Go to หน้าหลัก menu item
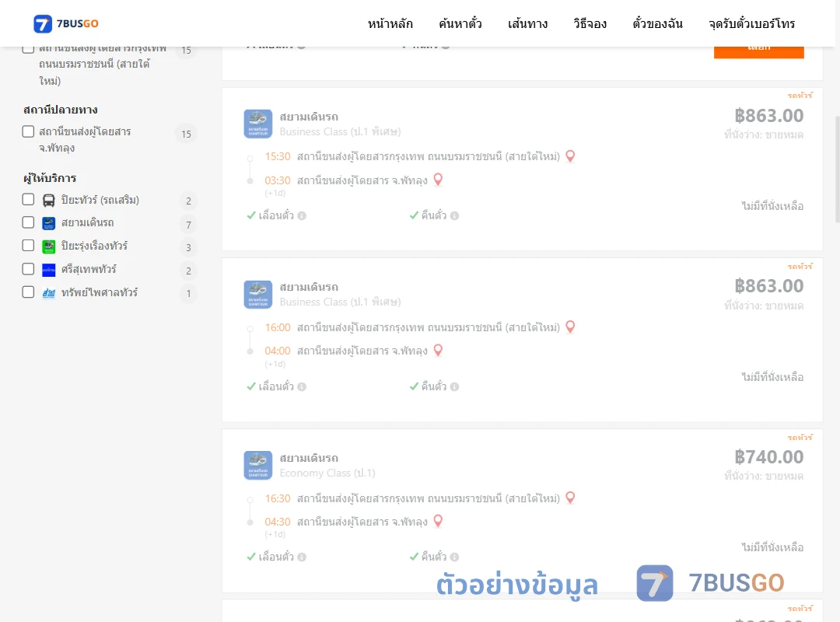 (390, 24)
